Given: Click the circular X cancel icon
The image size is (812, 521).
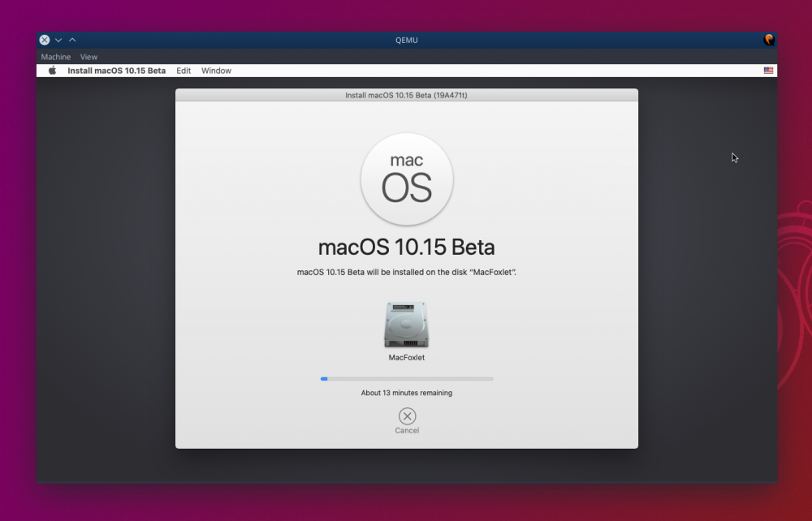Looking at the screenshot, I should tap(407, 416).
